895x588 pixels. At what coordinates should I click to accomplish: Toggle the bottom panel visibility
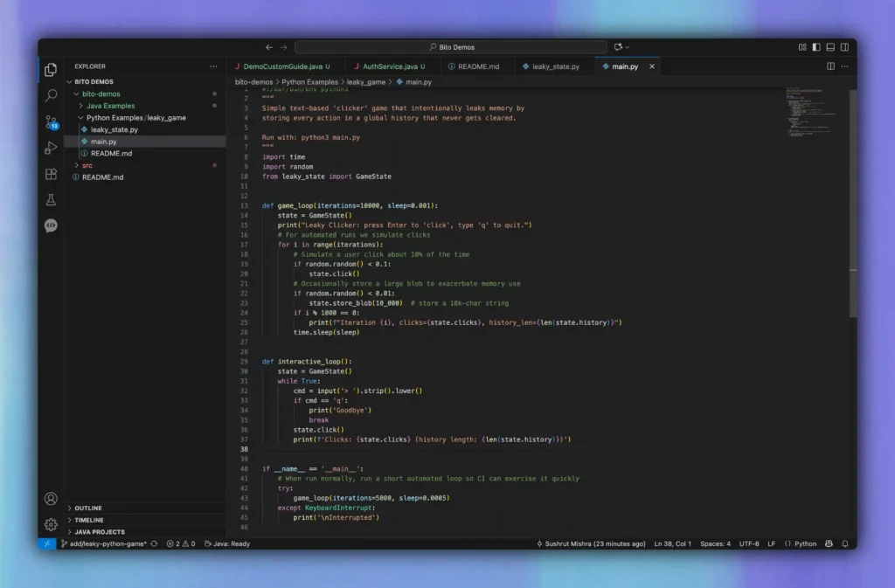coord(830,47)
